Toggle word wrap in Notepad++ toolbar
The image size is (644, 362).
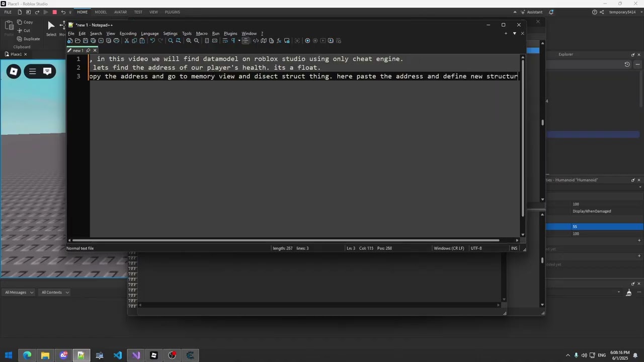(225, 41)
